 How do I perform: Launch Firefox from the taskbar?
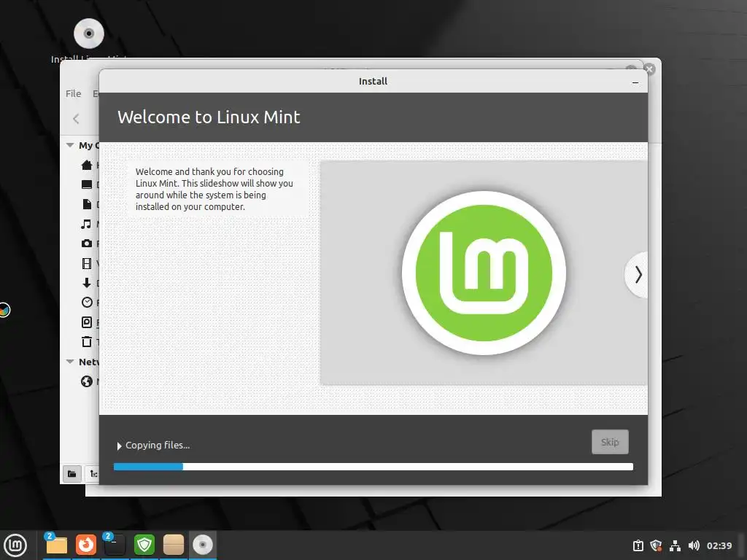(x=86, y=545)
